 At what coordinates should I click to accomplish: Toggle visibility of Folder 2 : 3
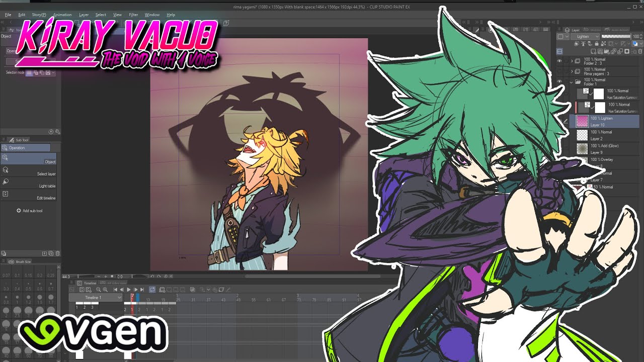pos(559,61)
